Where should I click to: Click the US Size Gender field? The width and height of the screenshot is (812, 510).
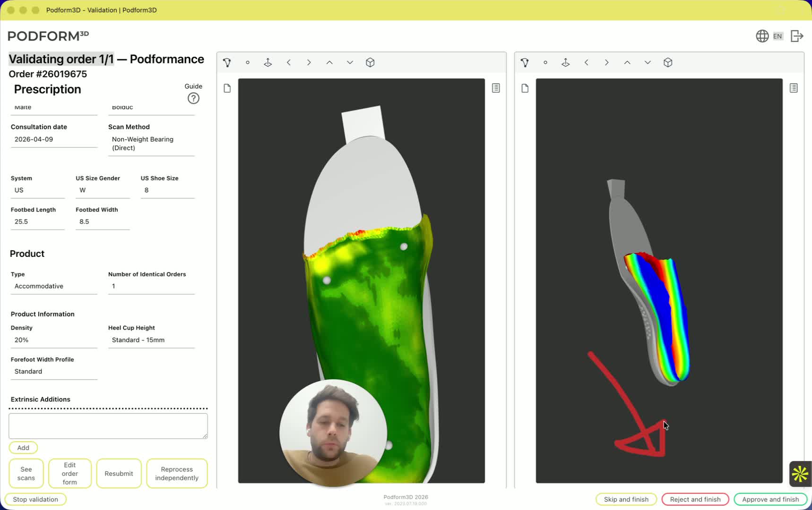[x=103, y=190]
